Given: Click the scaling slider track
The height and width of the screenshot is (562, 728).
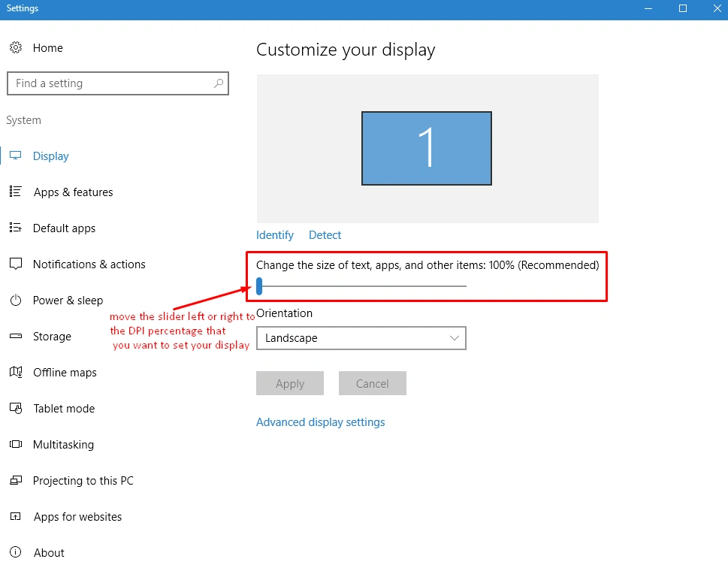Looking at the screenshot, I should click(x=361, y=286).
